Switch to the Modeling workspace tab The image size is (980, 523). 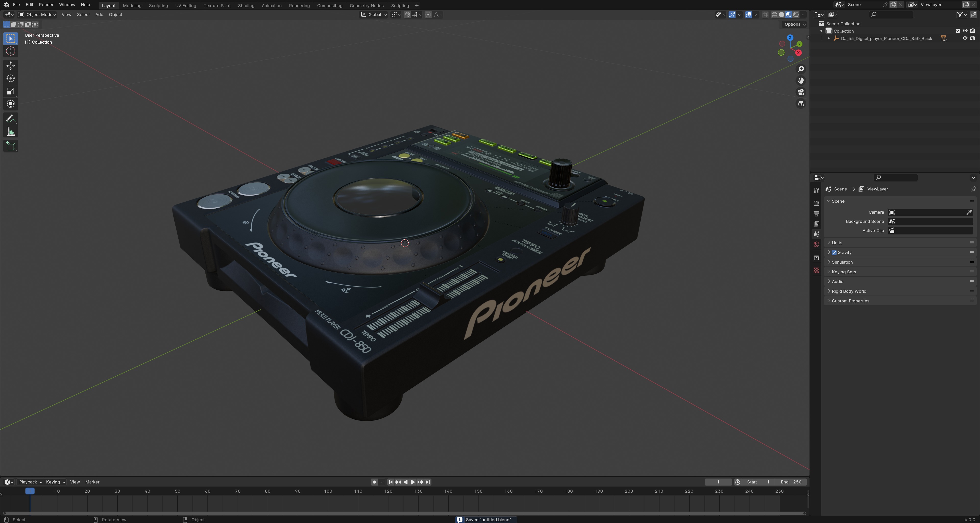coord(132,5)
